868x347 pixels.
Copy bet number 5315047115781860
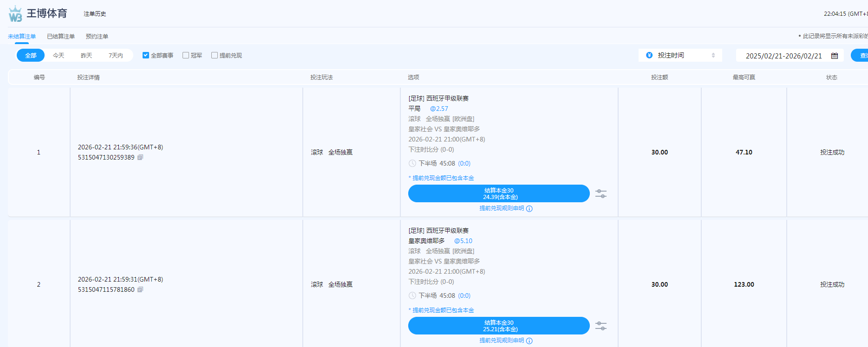140,289
